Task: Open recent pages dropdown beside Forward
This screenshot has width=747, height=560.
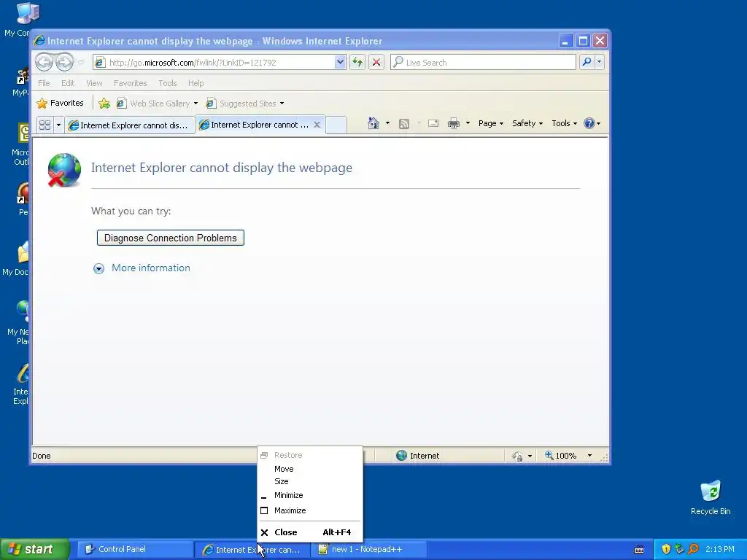Action: pos(81,63)
